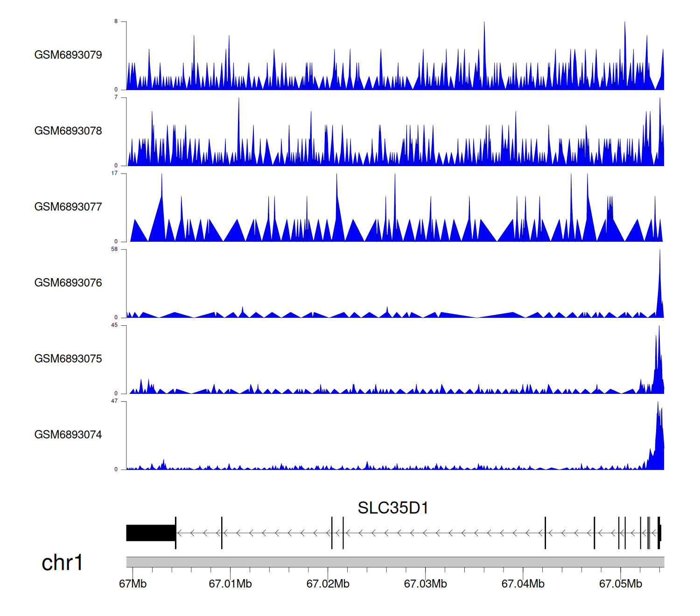Click the large black exon block of SLC35D1
The image size is (700, 616).
pos(150,533)
